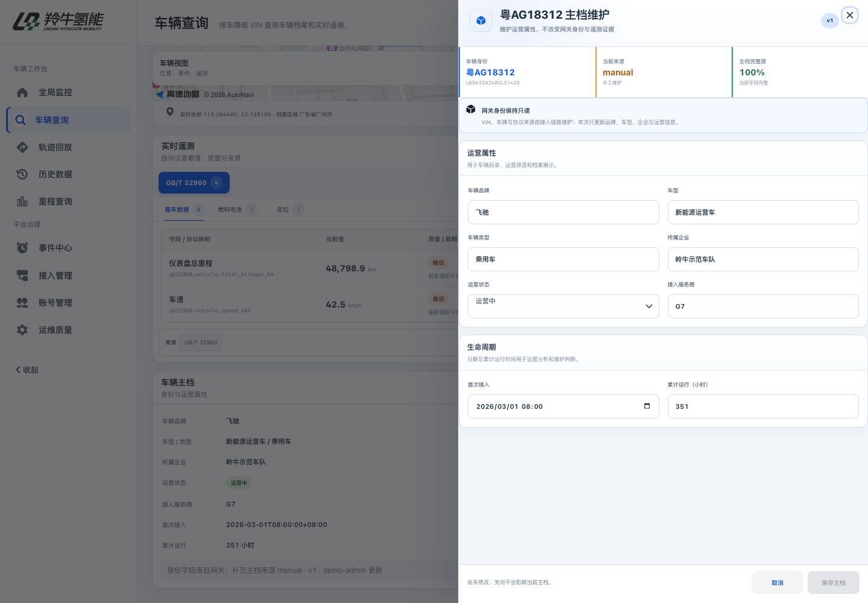Click the v1 version badge
The height and width of the screenshot is (603, 868).
830,21
